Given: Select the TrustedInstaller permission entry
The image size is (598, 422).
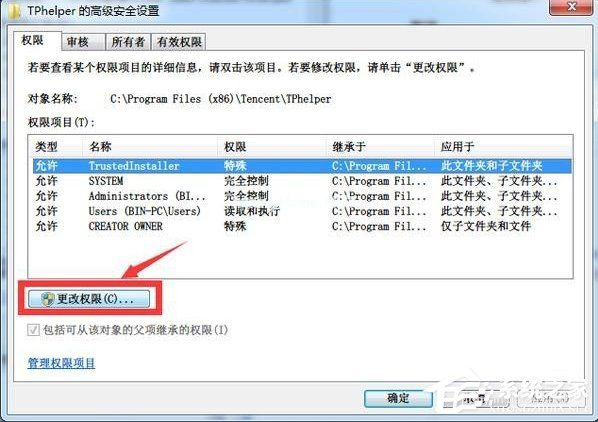Looking at the screenshot, I should 302,166.
